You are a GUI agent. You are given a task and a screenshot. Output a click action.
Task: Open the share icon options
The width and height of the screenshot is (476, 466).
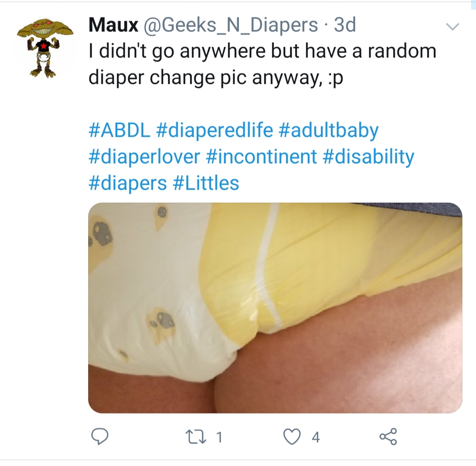[388, 436]
